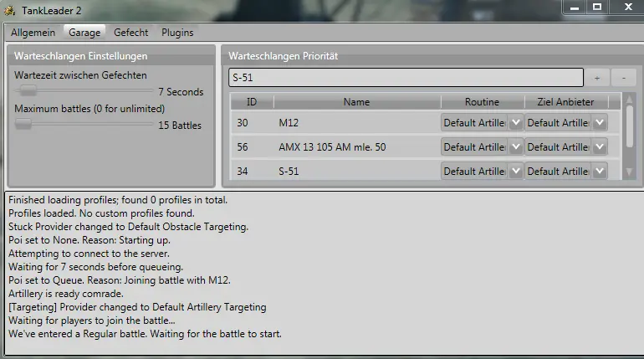This screenshot has width=644, height=359.
Task: Open Ziel Anbieter dropdown for AMX 13 105 AM
Action: coord(600,147)
